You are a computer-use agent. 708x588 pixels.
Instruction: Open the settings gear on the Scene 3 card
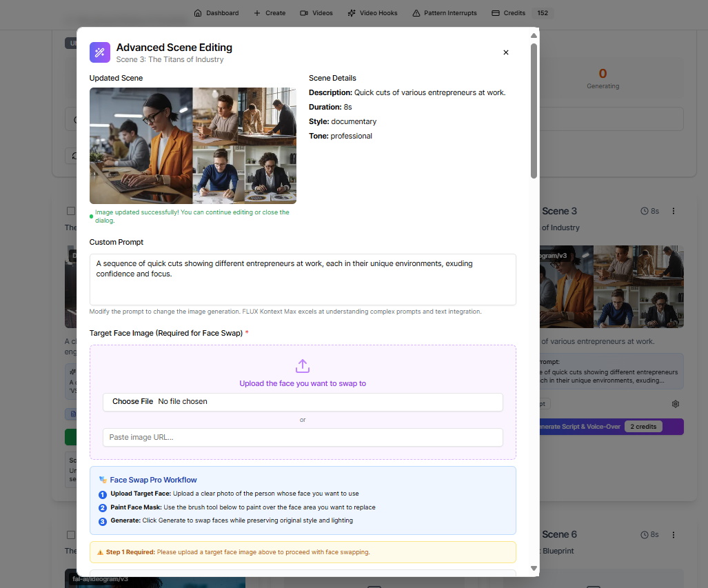tap(675, 404)
